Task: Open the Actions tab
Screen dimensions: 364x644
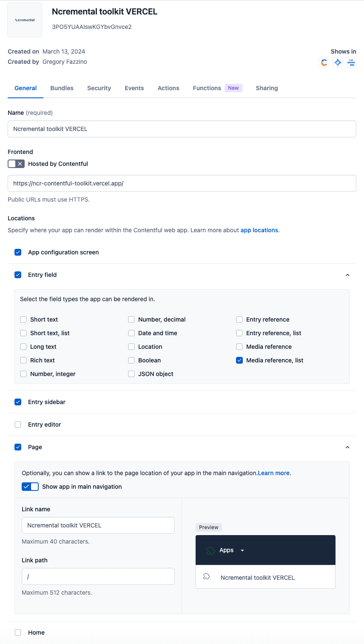Action: click(168, 88)
